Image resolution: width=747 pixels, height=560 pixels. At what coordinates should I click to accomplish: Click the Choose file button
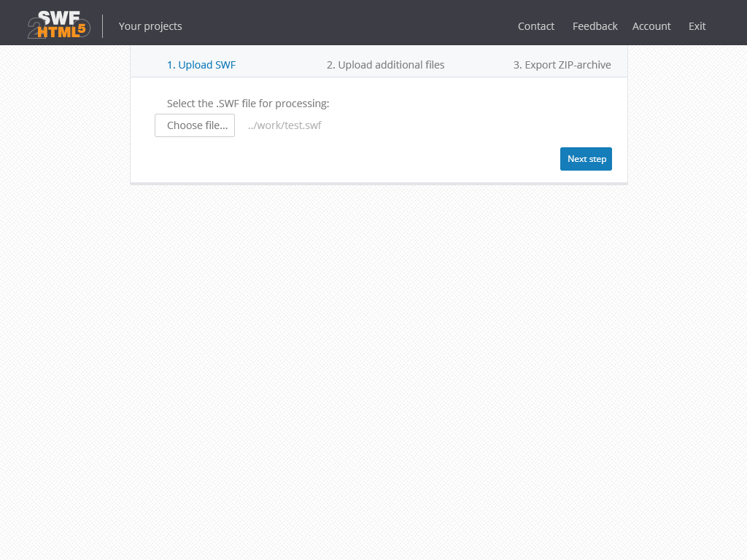pos(195,125)
